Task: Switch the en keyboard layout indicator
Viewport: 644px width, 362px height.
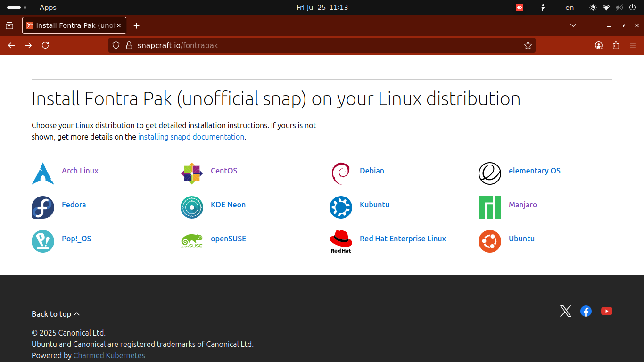Action: point(570,8)
